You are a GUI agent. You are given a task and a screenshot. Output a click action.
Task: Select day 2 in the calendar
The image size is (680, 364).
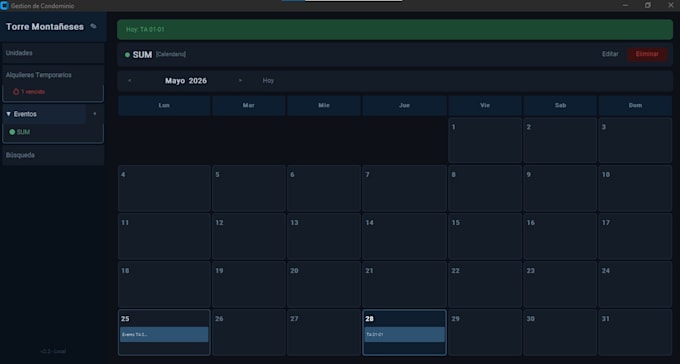click(560, 141)
